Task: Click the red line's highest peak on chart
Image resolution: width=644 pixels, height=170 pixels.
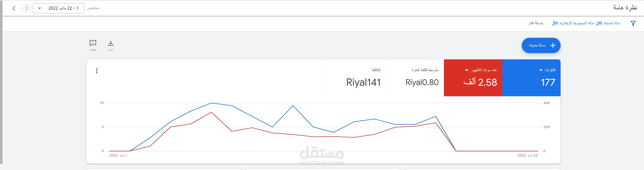Action: (211, 112)
